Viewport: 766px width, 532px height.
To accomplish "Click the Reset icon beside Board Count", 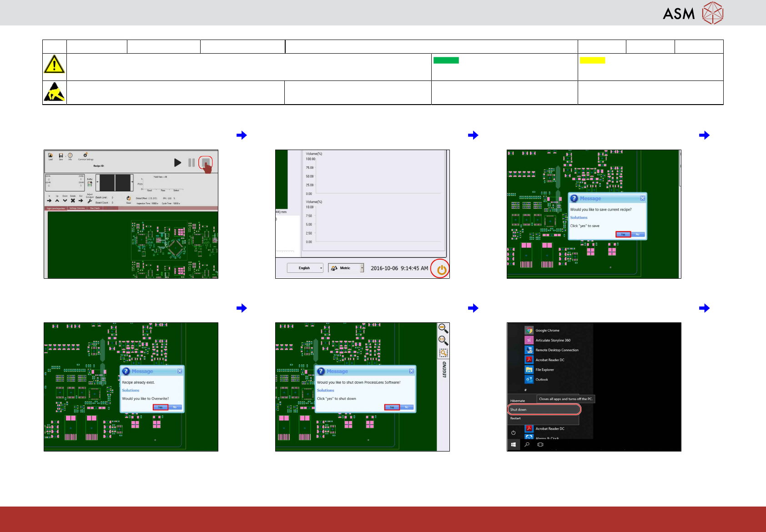I will click(x=129, y=199).
